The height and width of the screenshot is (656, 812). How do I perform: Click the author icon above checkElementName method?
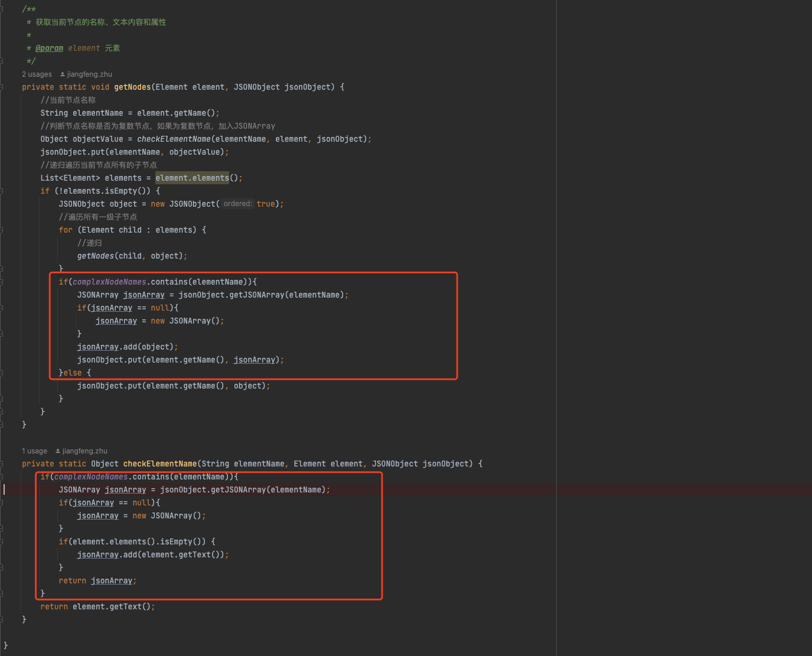click(x=58, y=451)
